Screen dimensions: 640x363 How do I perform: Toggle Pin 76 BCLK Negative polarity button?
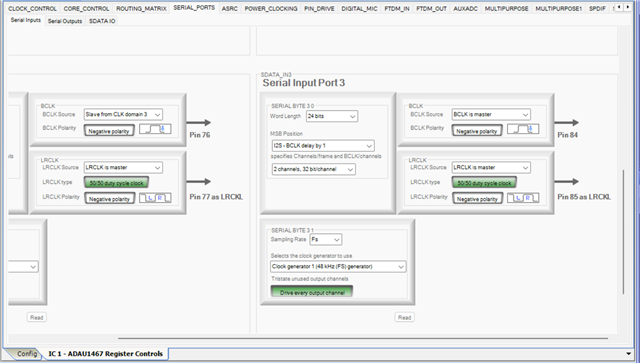[109, 131]
